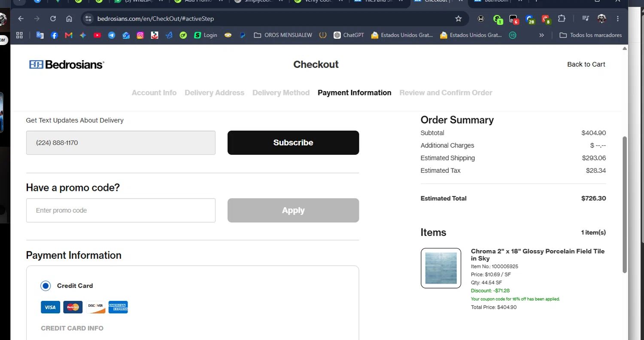Screen dimensions: 644x340
Task: Click the Apply promo code button
Action: click(293, 211)
